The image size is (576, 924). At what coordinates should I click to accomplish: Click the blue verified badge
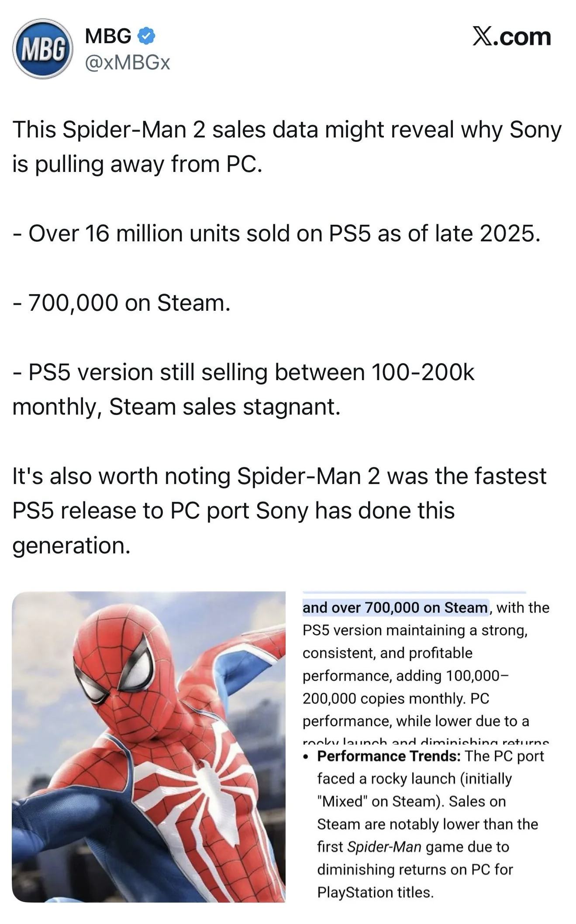147,36
